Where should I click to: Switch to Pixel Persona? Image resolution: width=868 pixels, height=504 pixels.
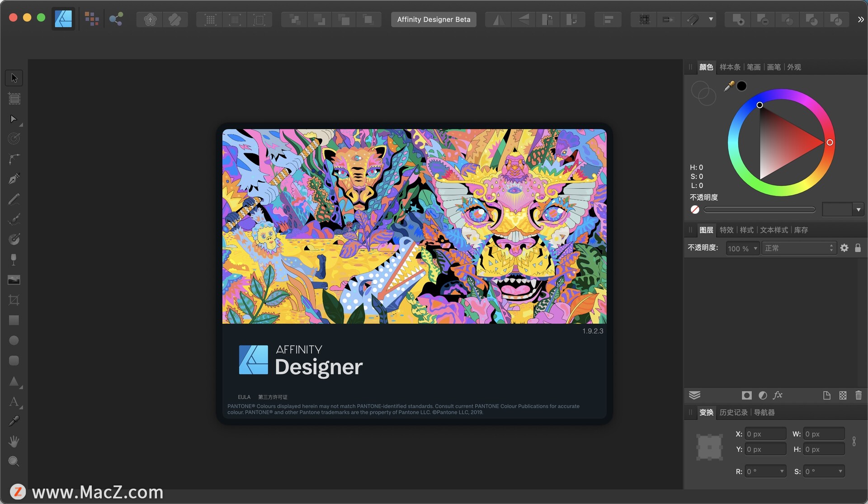point(92,19)
